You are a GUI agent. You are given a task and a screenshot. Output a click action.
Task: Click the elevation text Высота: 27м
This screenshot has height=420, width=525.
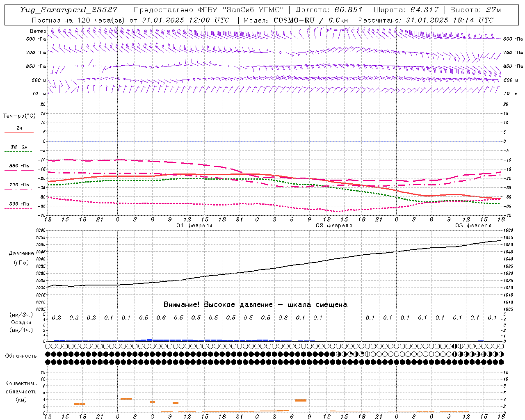tap(475, 10)
